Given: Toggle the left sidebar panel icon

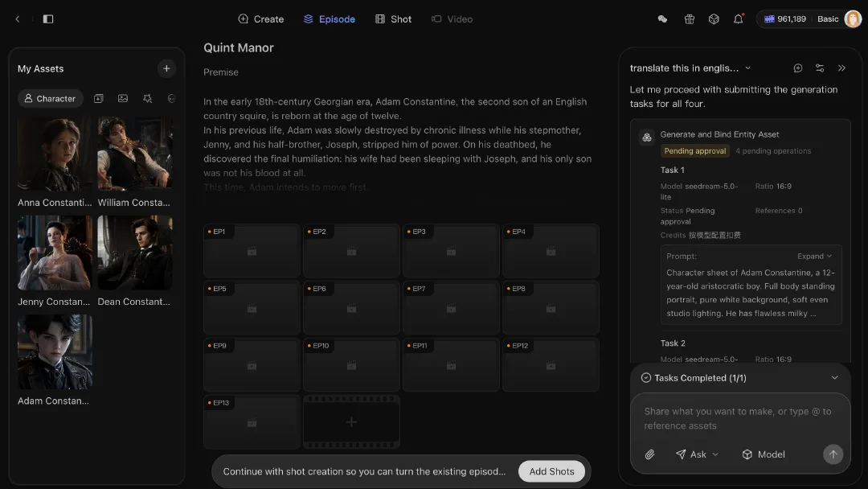Looking at the screenshot, I should [x=48, y=18].
